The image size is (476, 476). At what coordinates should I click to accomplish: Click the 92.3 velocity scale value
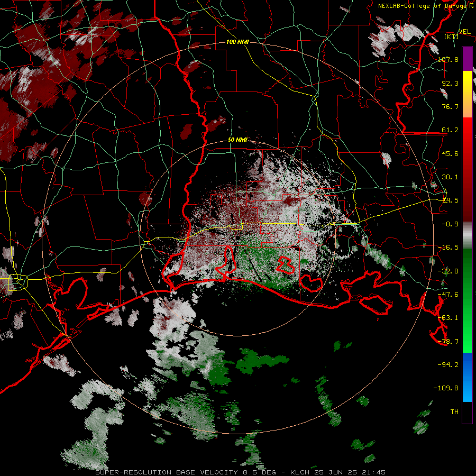(x=450, y=83)
